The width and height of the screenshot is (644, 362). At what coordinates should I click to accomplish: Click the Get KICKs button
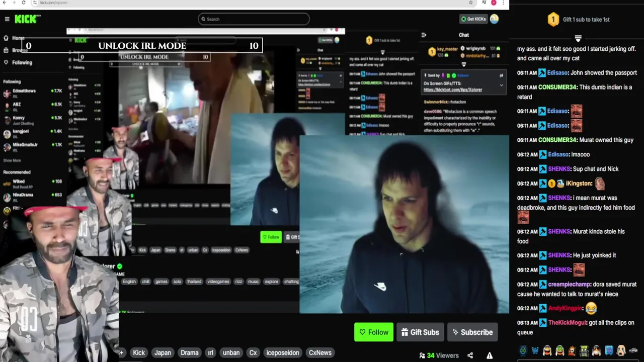click(x=474, y=19)
